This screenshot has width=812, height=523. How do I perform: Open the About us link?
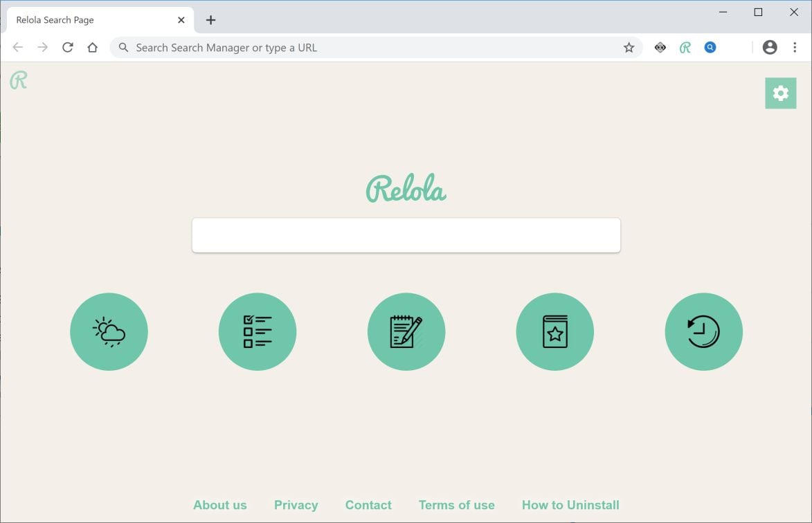pyautogui.click(x=219, y=505)
